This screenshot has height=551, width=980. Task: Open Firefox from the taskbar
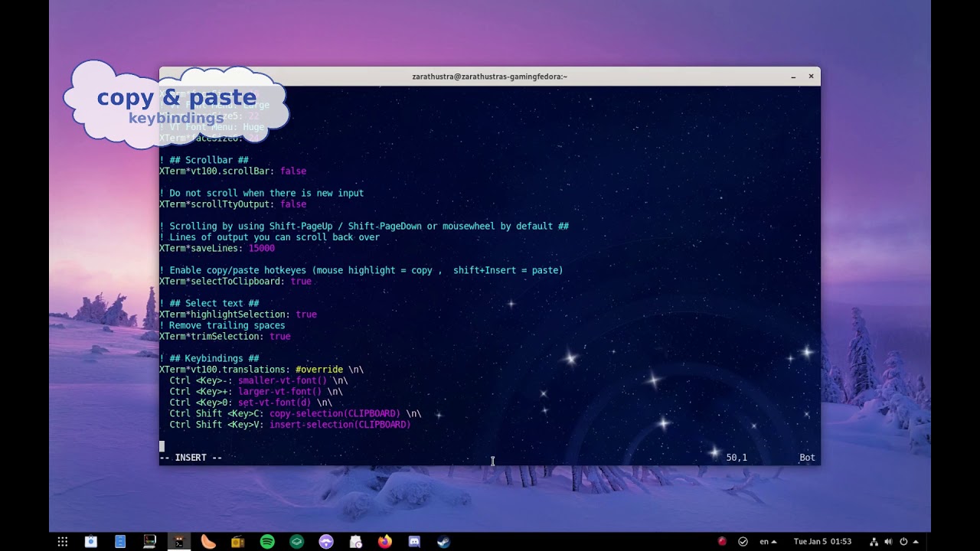[384, 542]
